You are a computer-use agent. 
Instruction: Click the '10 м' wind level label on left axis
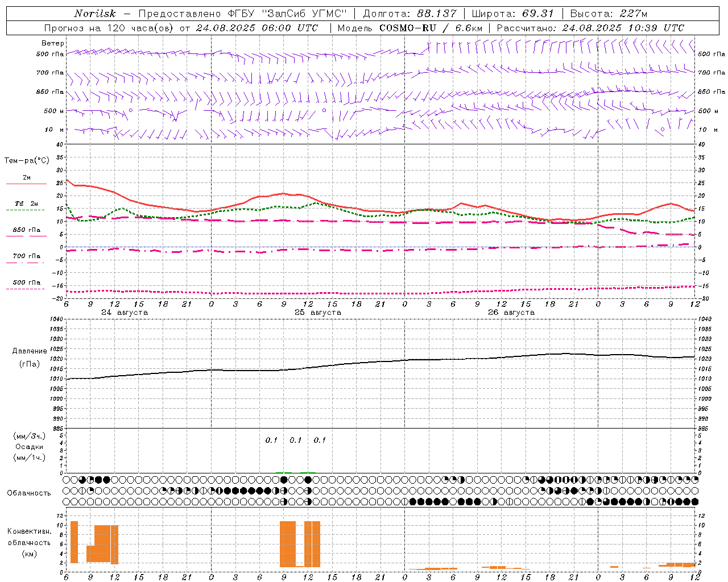(54, 130)
